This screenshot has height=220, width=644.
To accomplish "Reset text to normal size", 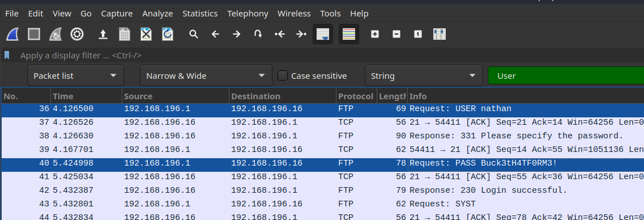I will click(417, 34).
